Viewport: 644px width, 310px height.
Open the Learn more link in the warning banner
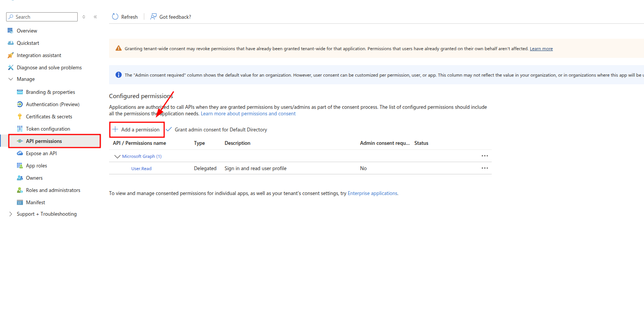[x=541, y=49]
